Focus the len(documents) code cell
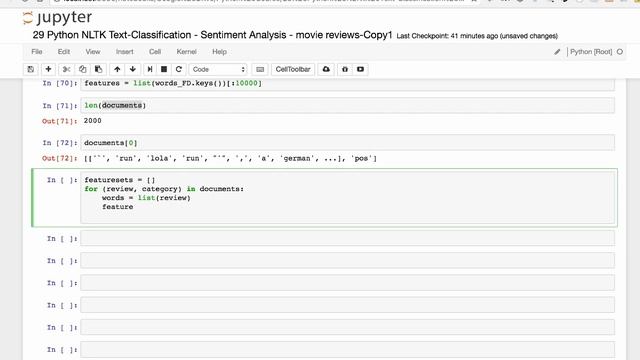The width and height of the screenshot is (640, 360). [x=347, y=105]
